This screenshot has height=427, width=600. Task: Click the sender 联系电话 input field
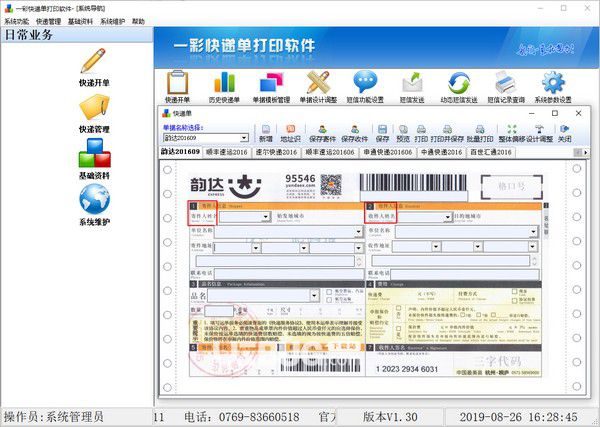[x=289, y=274]
